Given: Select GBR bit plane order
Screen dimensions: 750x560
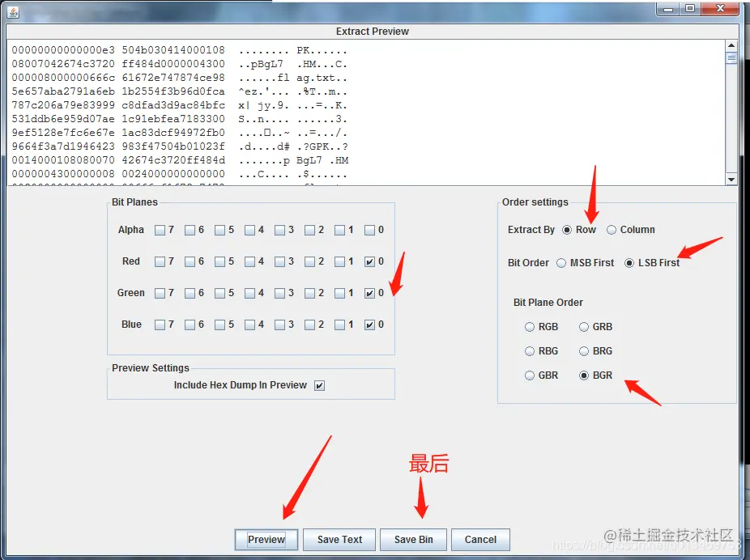Looking at the screenshot, I should click(530, 375).
